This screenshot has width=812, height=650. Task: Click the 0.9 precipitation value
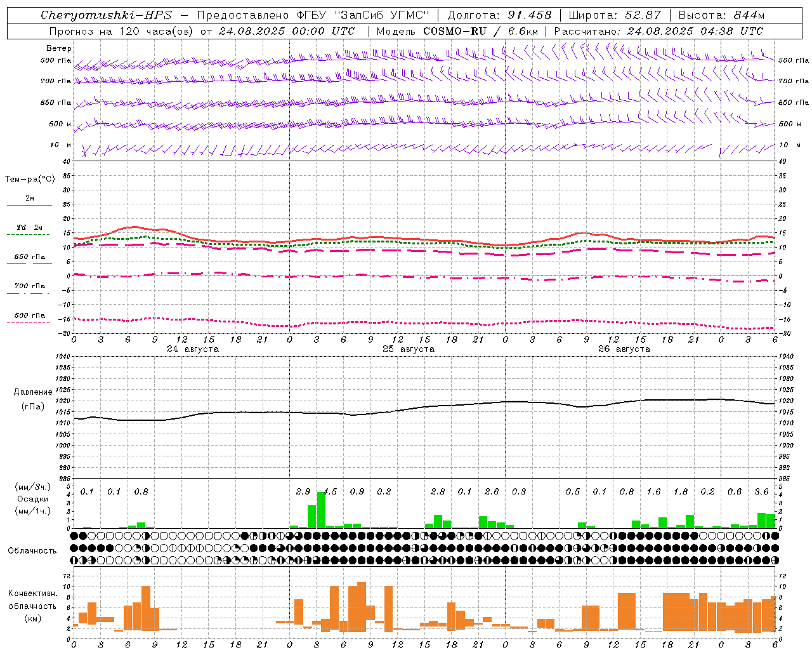(x=357, y=492)
